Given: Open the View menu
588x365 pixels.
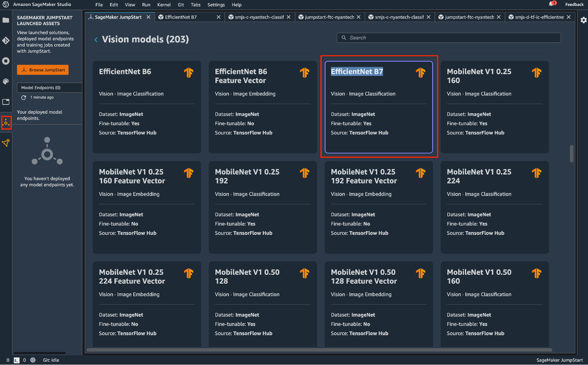Looking at the screenshot, I should point(130,5).
